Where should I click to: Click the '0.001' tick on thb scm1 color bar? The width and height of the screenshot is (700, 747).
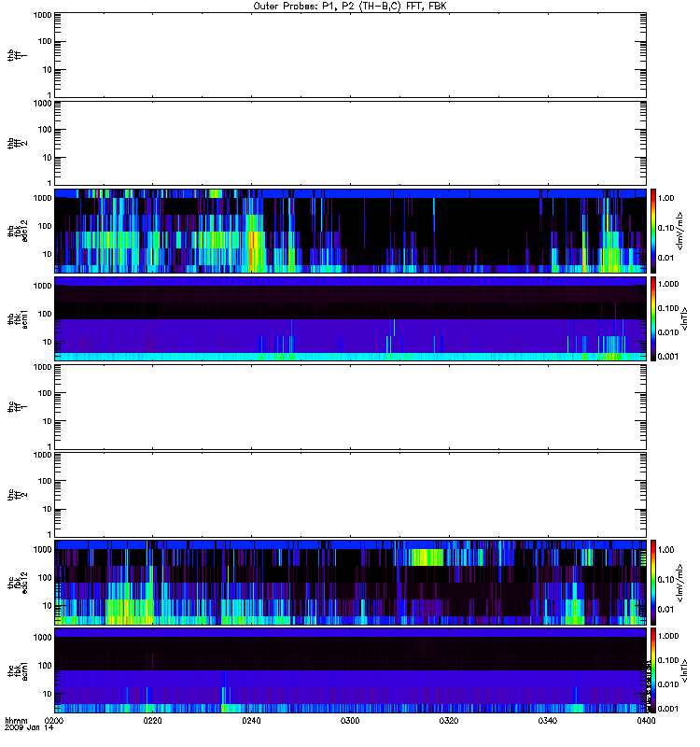click(668, 357)
